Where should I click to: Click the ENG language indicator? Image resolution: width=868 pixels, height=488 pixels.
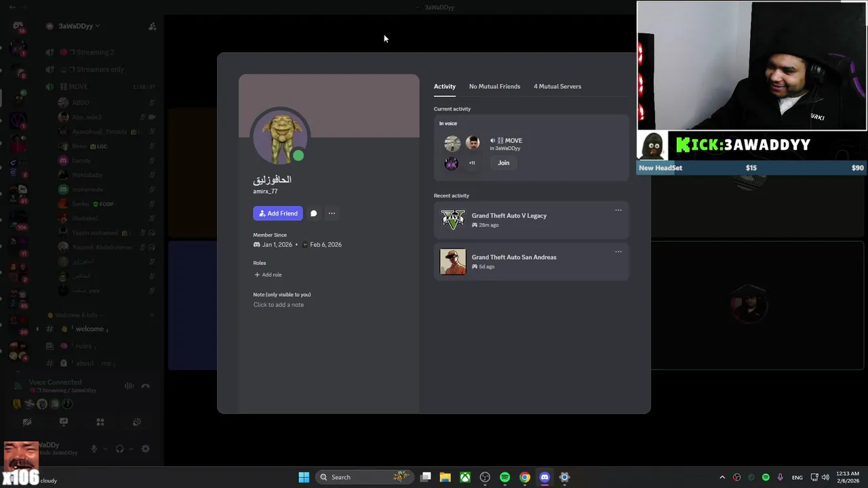point(797,477)
